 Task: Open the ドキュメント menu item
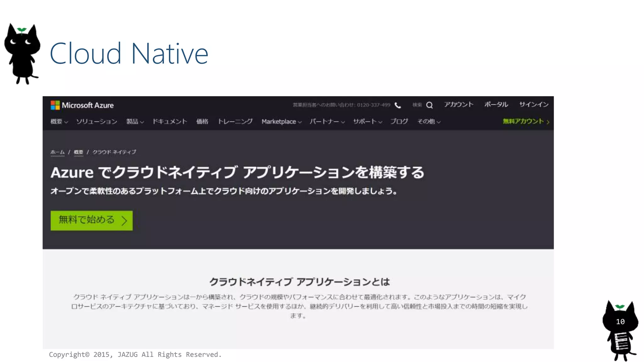170,121
